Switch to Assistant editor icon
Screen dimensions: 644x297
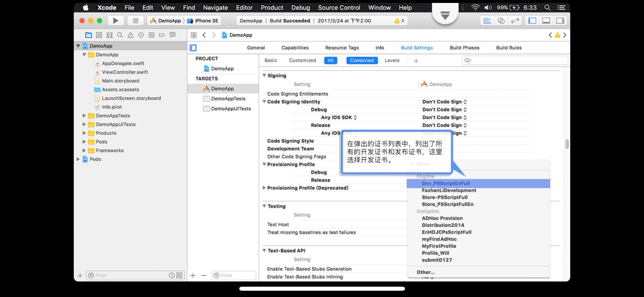[x=501, y=21]
